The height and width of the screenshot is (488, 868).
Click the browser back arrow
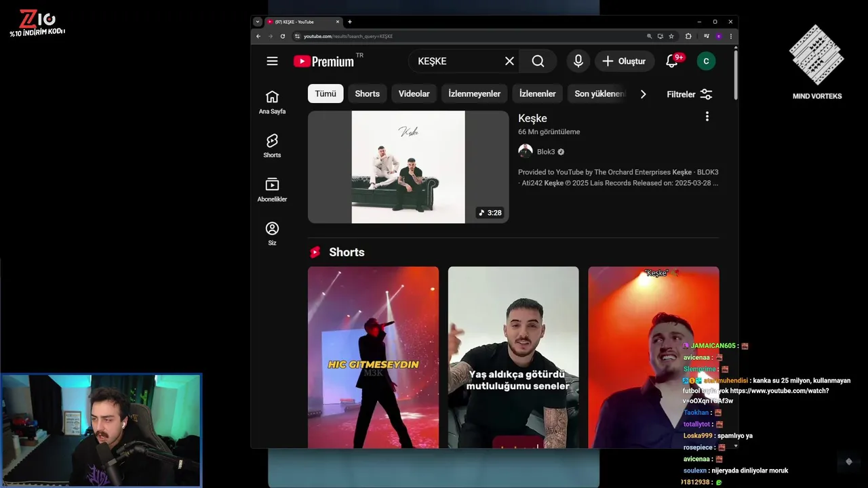click(258, 36)
